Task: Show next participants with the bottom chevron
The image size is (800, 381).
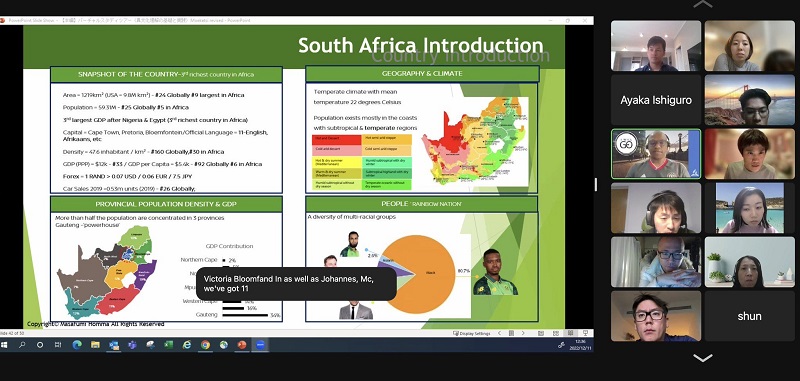Action: pyautogui.click(x=703, y=358)
